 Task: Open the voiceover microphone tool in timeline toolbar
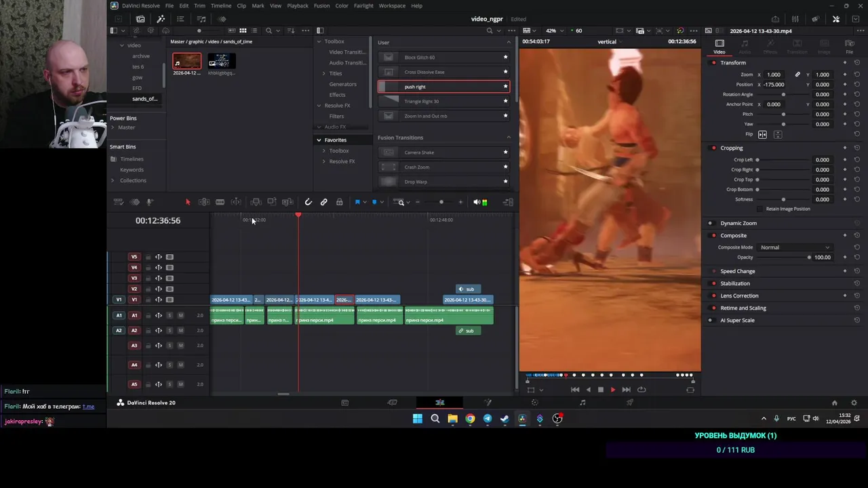pyautogui.click(x=150, y=202)
